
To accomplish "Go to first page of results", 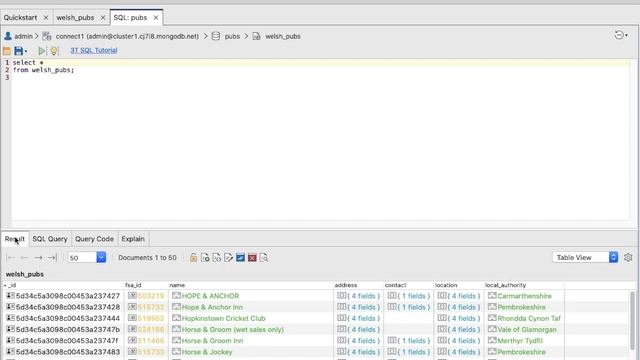I will (11, 258).
